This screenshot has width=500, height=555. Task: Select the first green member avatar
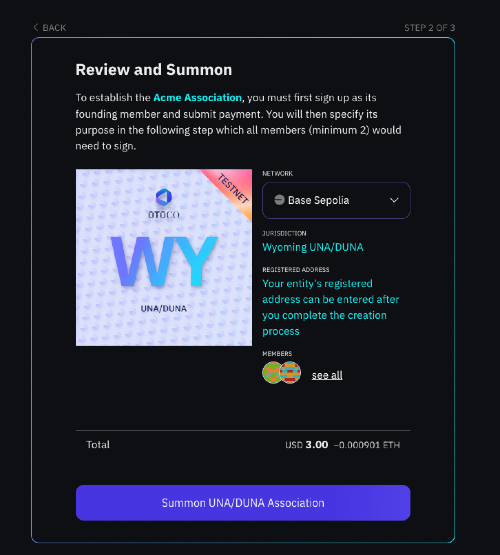coord(271,372)
